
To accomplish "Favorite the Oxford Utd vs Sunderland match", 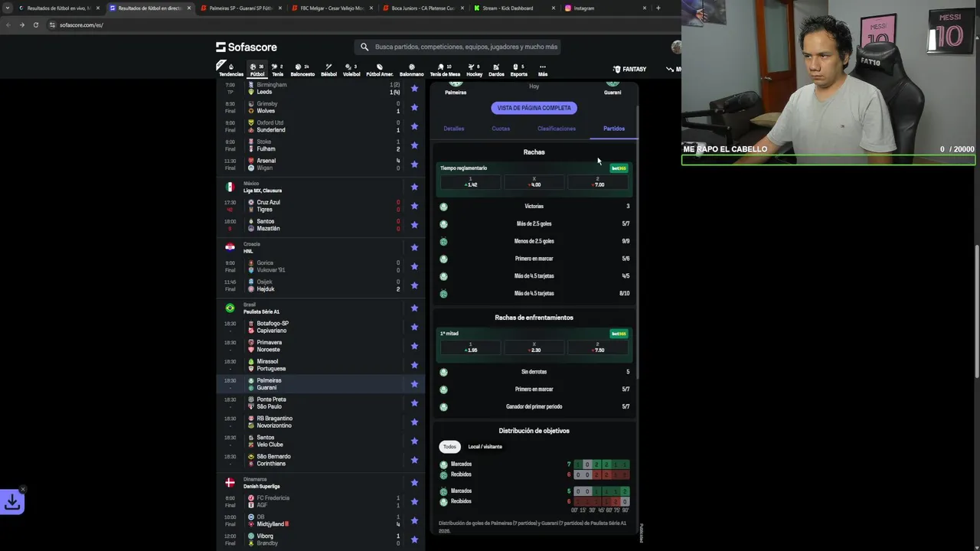I will coord(414,126).
